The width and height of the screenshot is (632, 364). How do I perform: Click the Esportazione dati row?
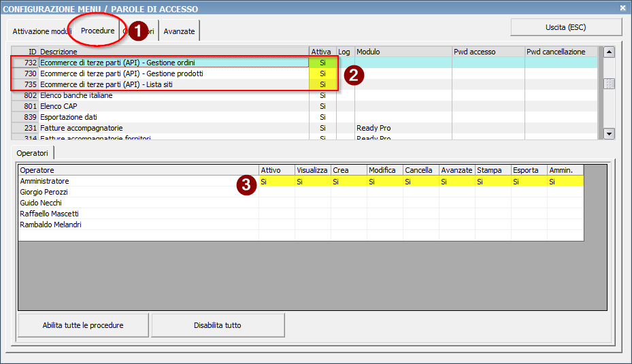(x=69, y=117)
